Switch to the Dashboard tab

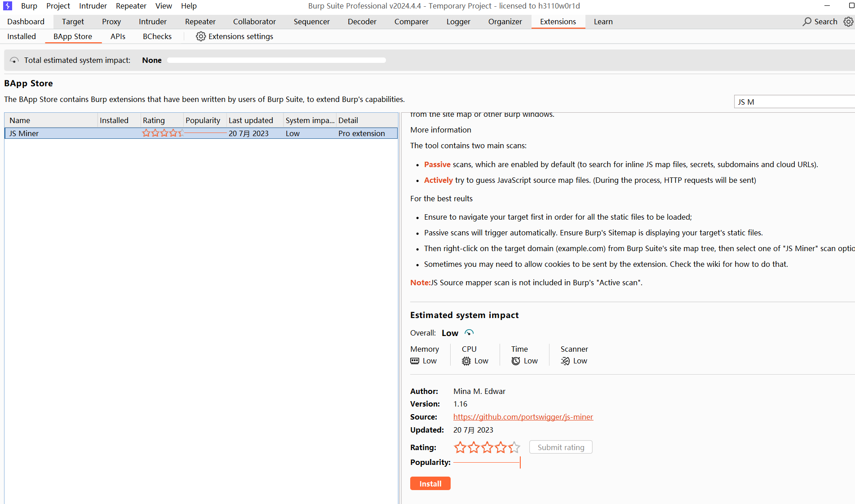pyautogui.click(x=26, y=22)
